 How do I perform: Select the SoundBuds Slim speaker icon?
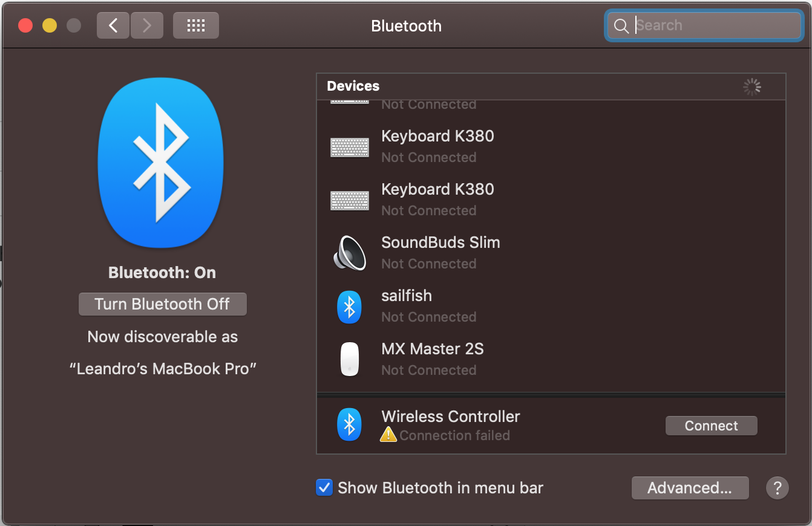pos(350,253)
